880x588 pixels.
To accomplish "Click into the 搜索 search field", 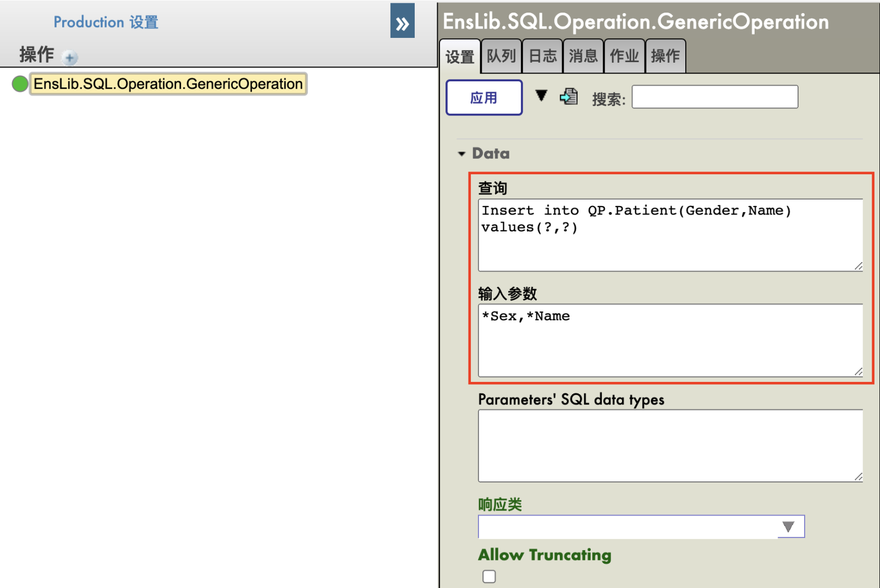I will tap(714, 97).
